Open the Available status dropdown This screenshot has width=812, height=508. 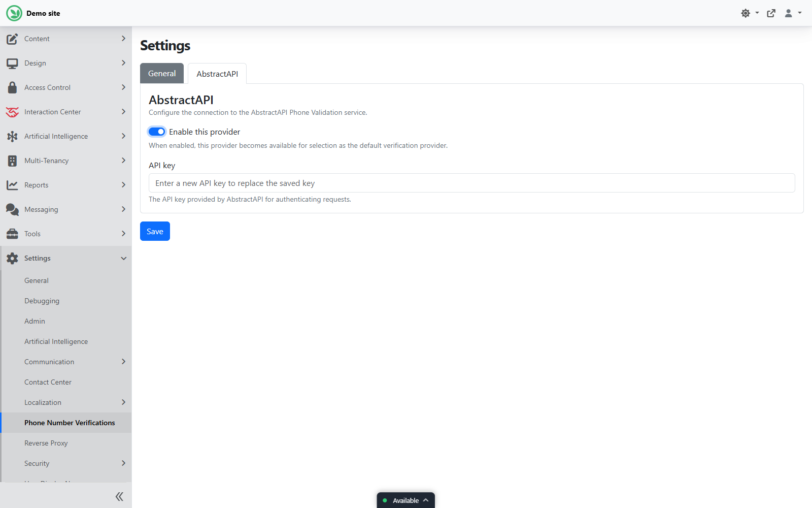tap(405, 500)
